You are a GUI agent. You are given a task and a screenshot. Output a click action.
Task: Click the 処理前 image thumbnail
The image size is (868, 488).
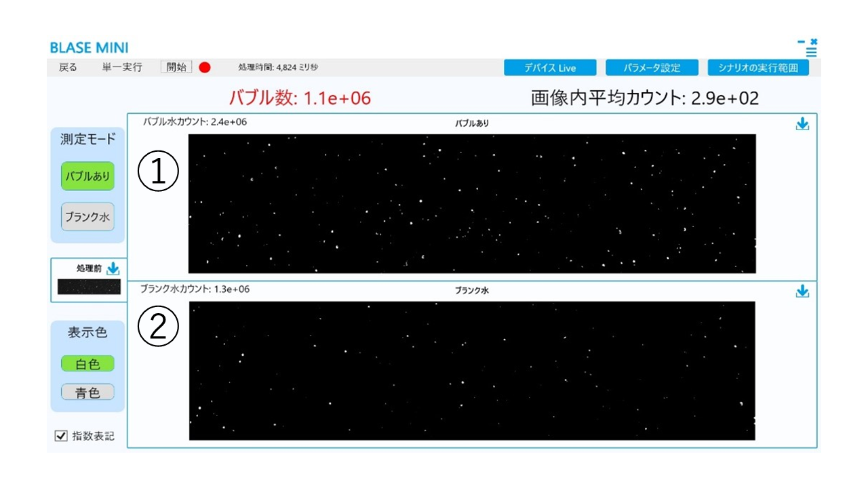(x=89, y=287)
